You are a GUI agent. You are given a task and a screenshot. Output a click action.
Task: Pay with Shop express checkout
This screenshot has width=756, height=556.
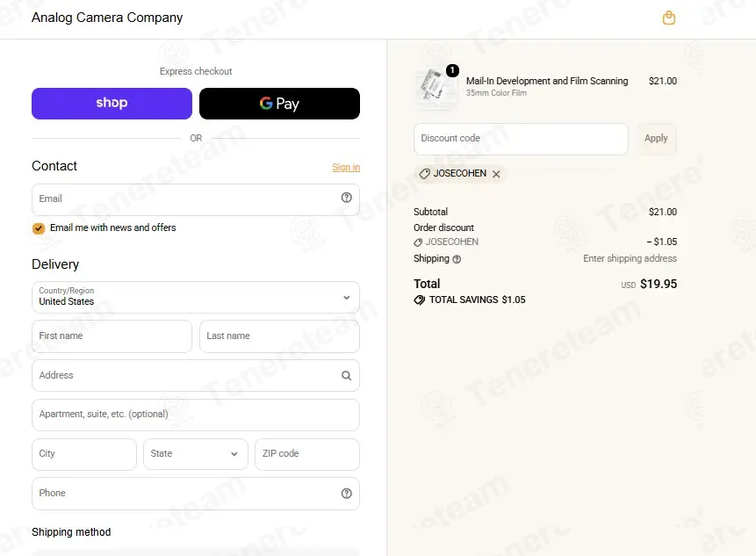[x=112, y=103]
